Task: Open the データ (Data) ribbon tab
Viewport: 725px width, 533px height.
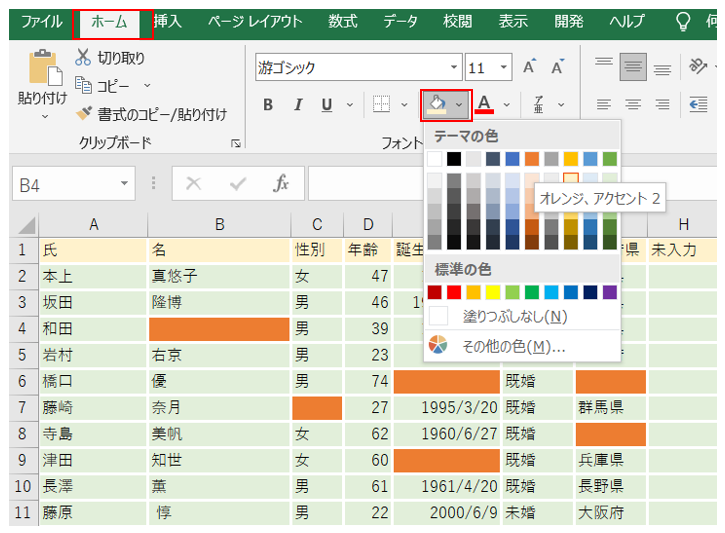Action: coord(400,21)
